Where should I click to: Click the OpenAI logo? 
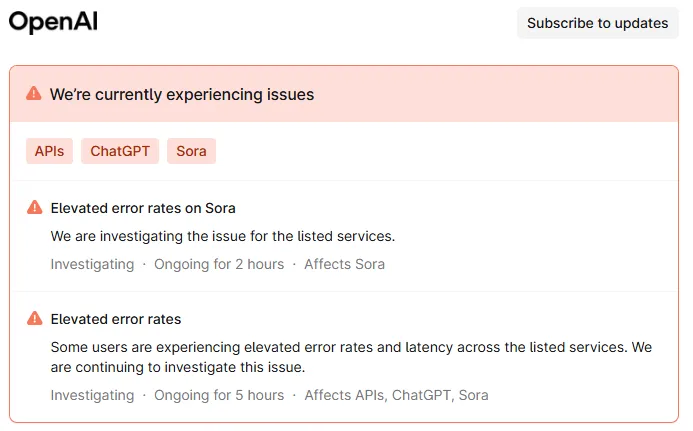pos(53,22)
